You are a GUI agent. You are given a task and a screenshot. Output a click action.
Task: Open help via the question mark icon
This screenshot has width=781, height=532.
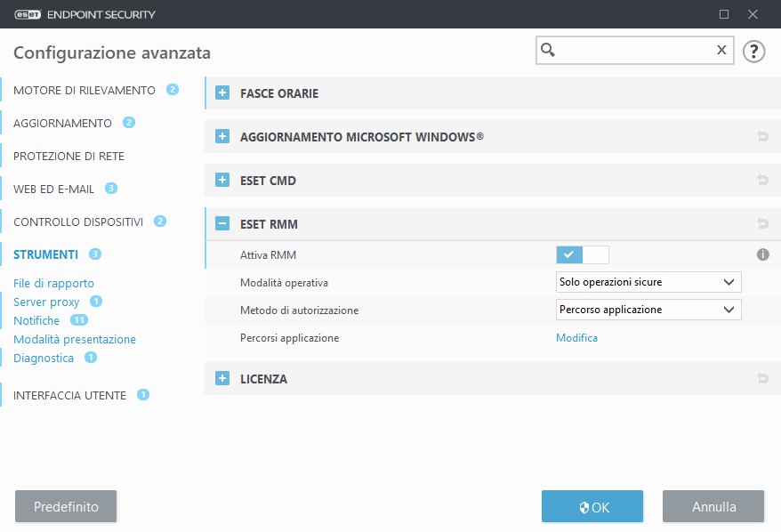753,51
